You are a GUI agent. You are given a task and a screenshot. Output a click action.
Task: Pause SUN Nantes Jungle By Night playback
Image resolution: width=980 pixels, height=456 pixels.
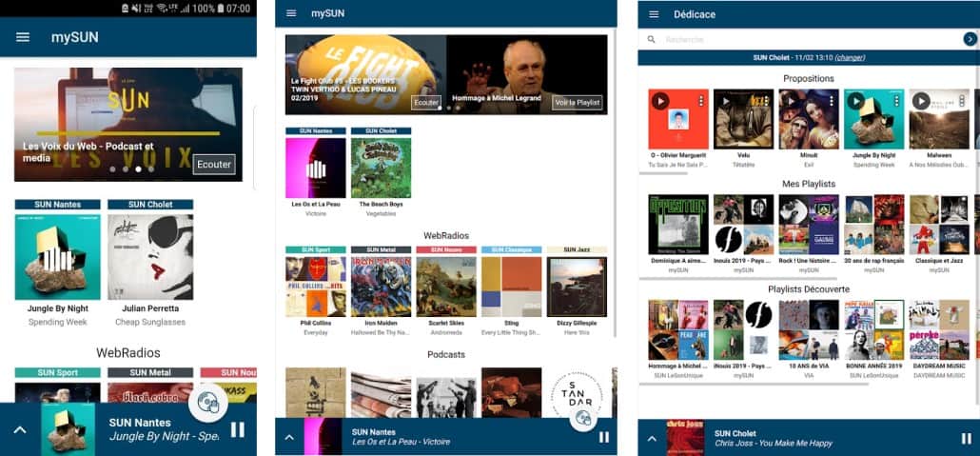pos(238,429)
